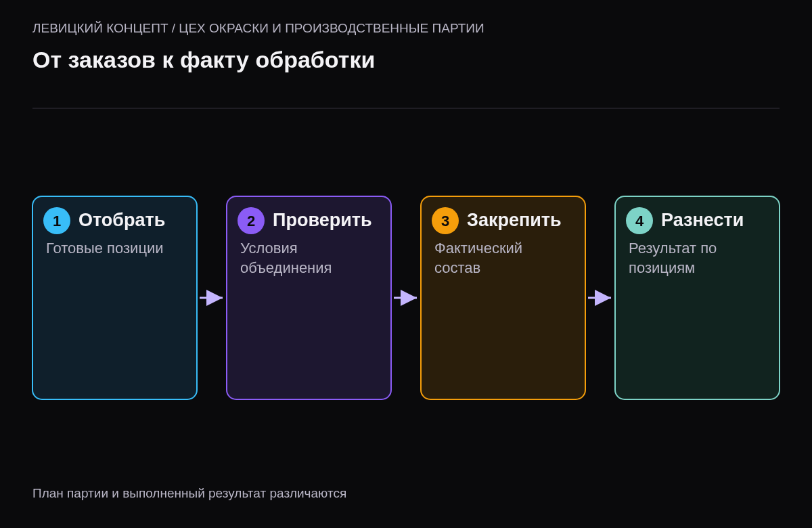This screenshot has width=812, height=528.
Task: Click the 'Условия объединения' description
Action: [286, 258]
